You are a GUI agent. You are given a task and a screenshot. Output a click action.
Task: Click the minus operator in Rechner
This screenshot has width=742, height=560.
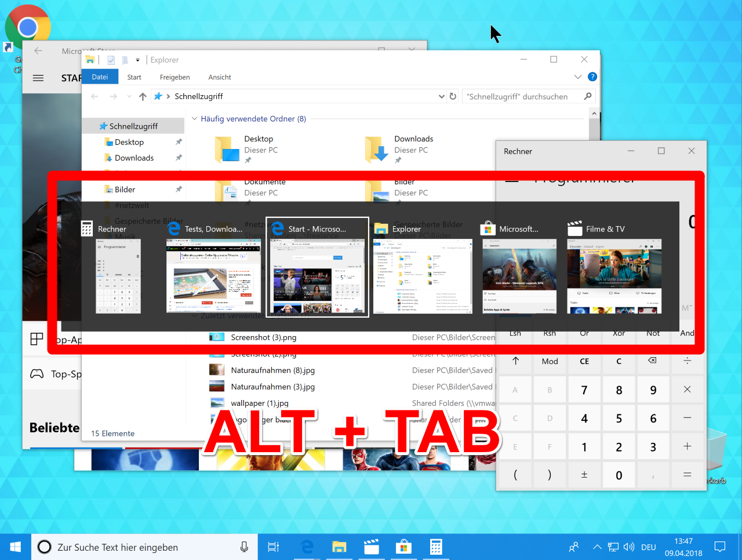tap(687, 418)
